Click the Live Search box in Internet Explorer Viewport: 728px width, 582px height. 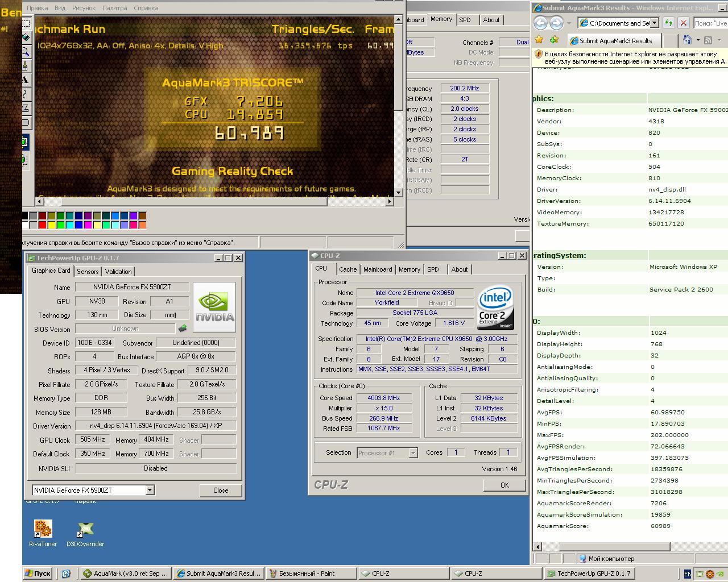pos(710,23)
